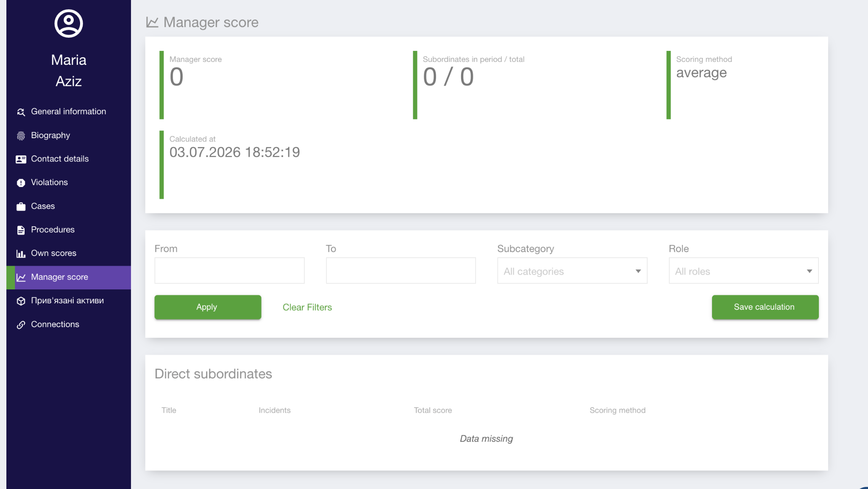Screen dimensions: 868x489
Task: Click the General information search icon
Action: tap(21, 112)
